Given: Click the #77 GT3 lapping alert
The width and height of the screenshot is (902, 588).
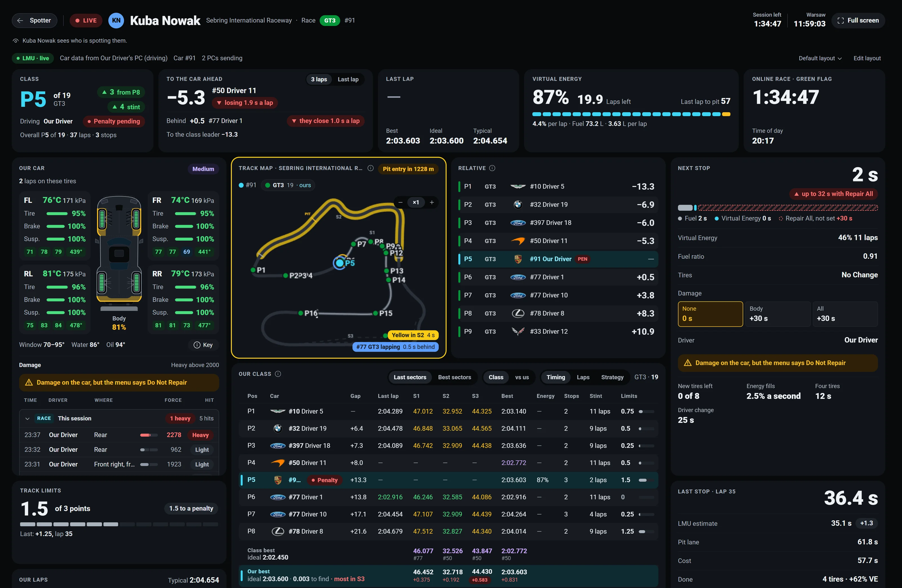Looking at the screenshot, I should (x=395, y=347).
